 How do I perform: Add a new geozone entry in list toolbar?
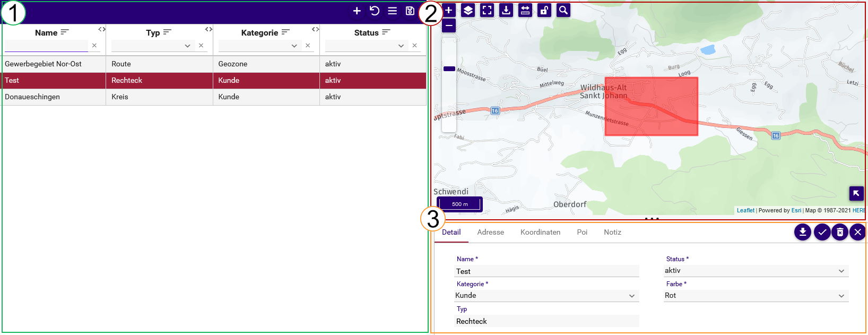coord(357,11)
